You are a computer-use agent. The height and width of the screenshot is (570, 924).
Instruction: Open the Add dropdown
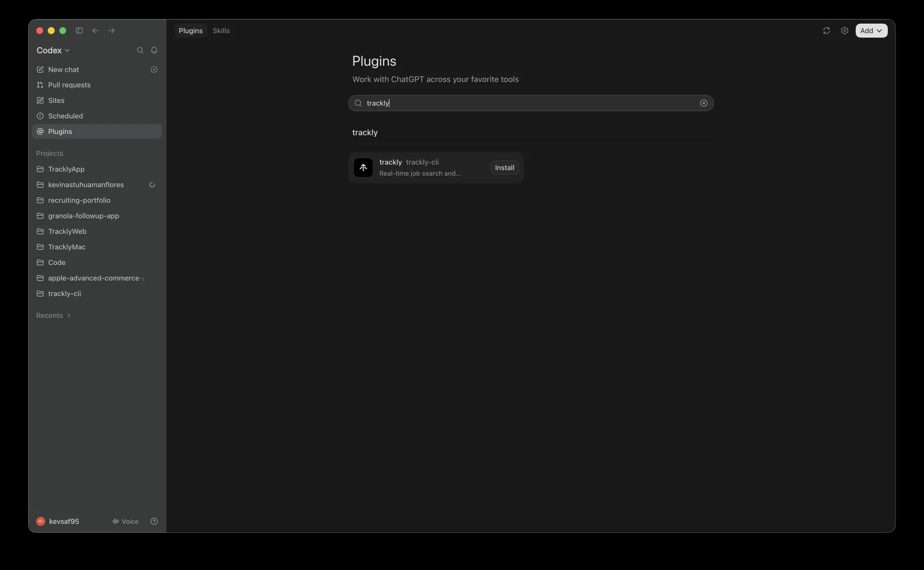[871, 31]
